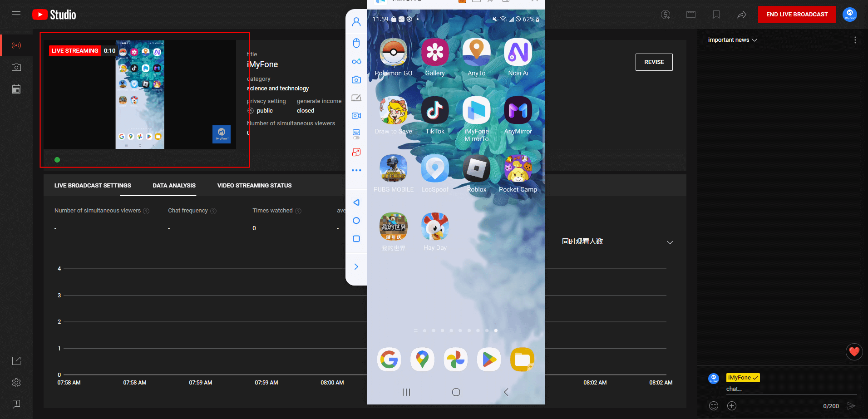
Task: Open the Manage calendar section in the sidebar
Action: tap(16, 89)
